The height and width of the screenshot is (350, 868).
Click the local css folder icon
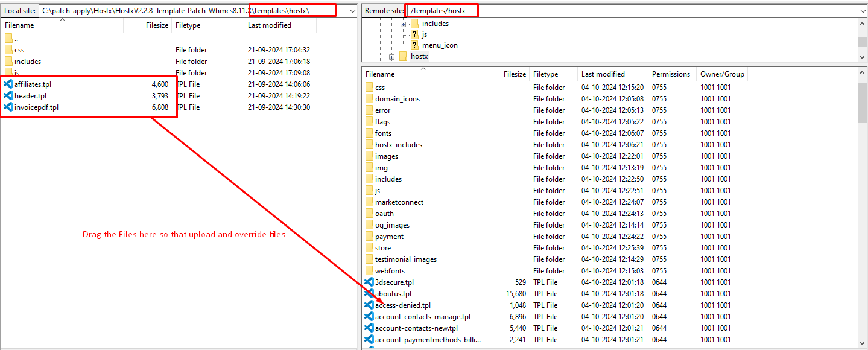8,50
